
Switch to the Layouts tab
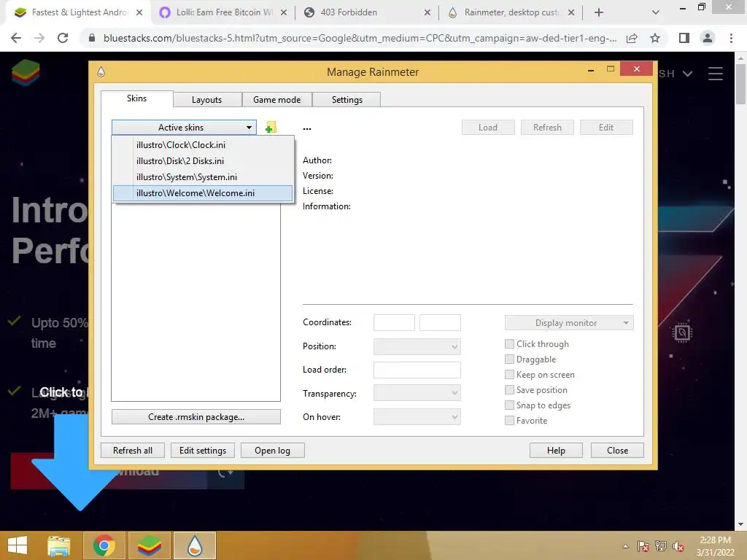point(206,99)
